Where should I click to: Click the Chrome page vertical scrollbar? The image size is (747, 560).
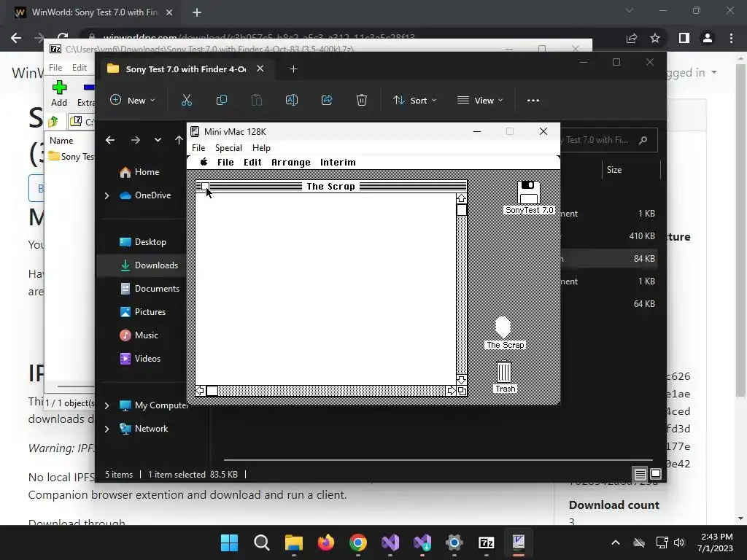(740, 228)
